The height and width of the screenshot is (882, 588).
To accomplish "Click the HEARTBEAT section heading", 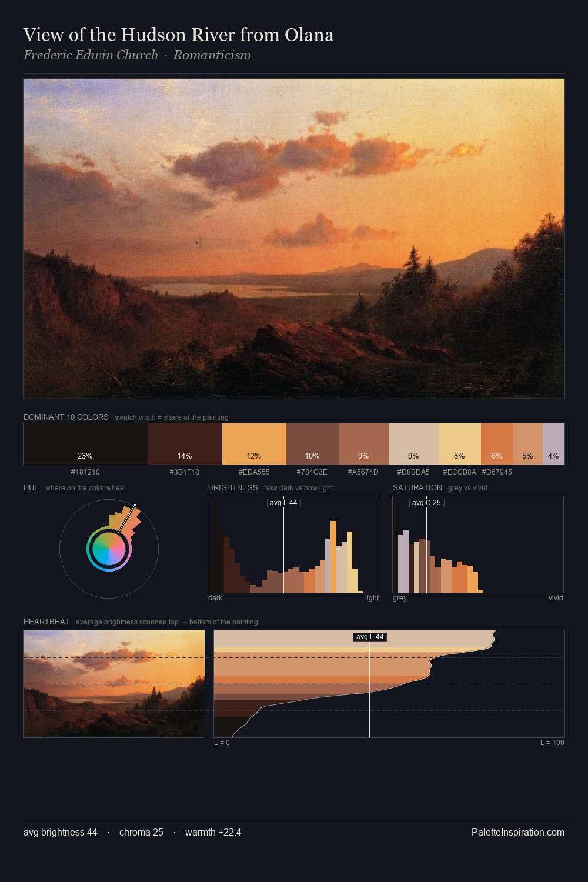I will [46, 622].
